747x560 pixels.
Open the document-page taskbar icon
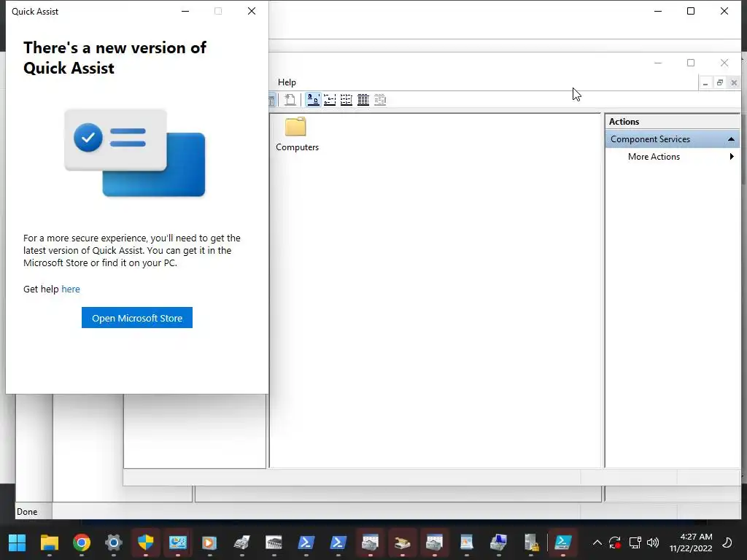point(466,542)
